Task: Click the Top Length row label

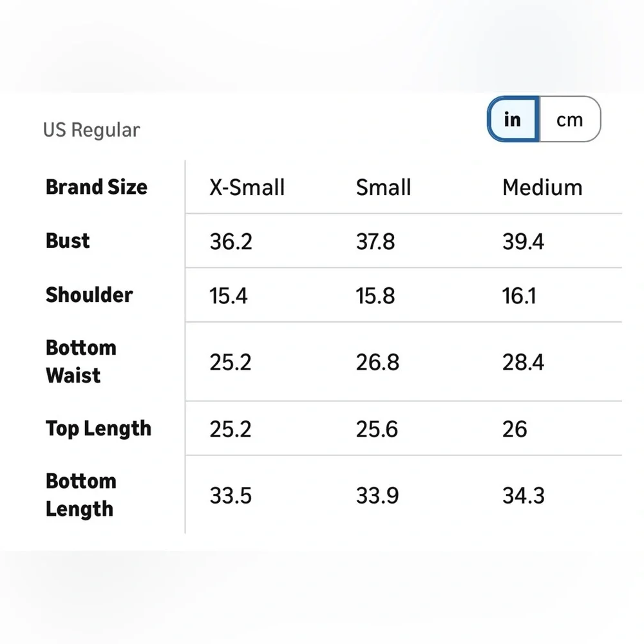Action: [x=99, y=428]
